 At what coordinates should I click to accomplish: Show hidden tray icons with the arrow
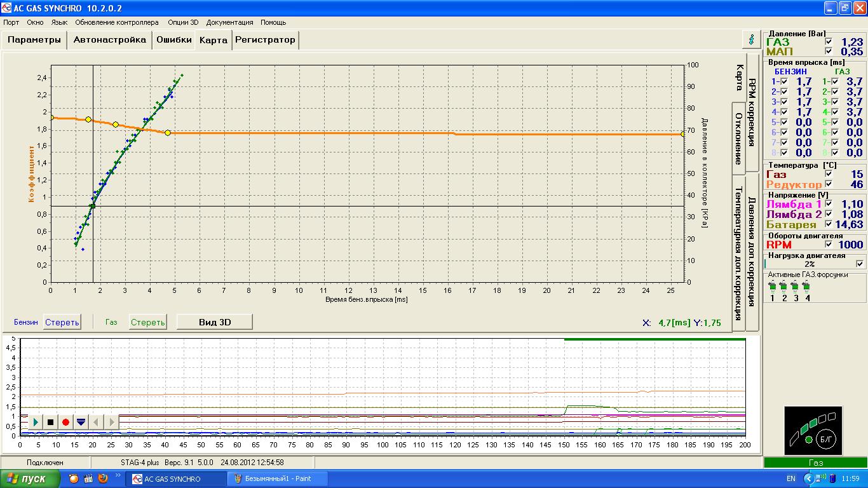[x=808, y=478]
